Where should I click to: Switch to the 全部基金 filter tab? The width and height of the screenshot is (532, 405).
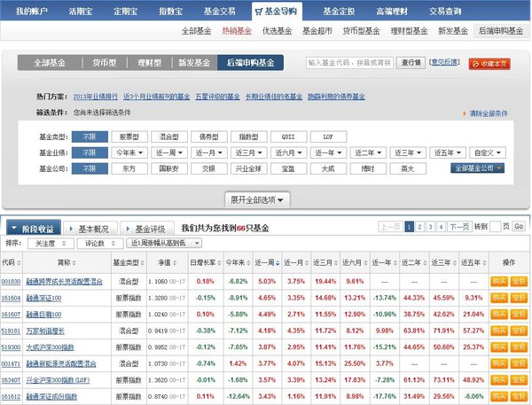coord(50,63)
